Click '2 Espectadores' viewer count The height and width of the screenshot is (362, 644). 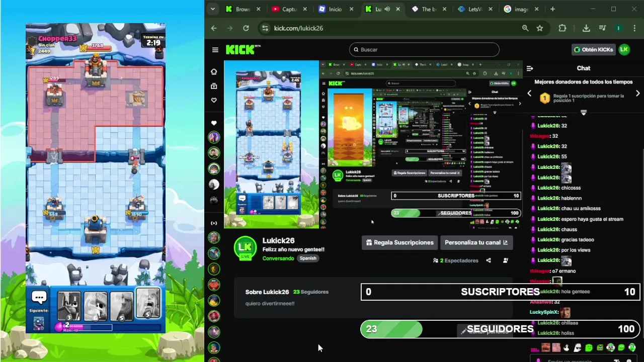pos(456,260)
